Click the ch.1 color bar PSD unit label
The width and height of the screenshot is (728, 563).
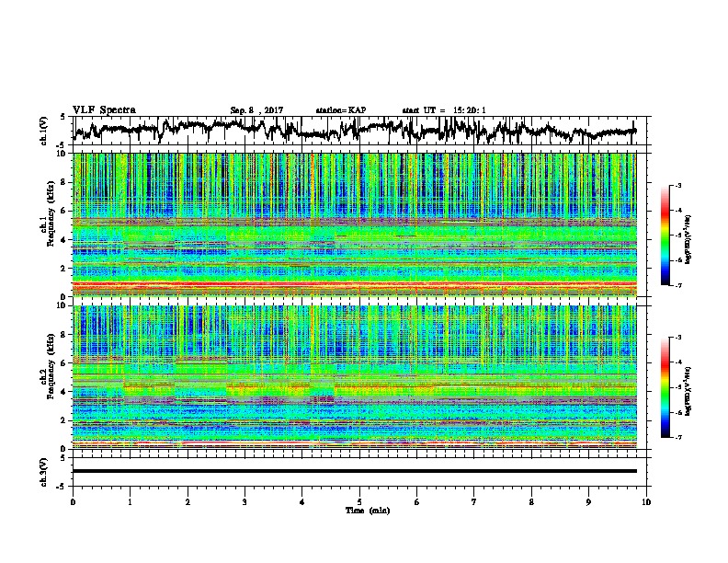point(688,240)
